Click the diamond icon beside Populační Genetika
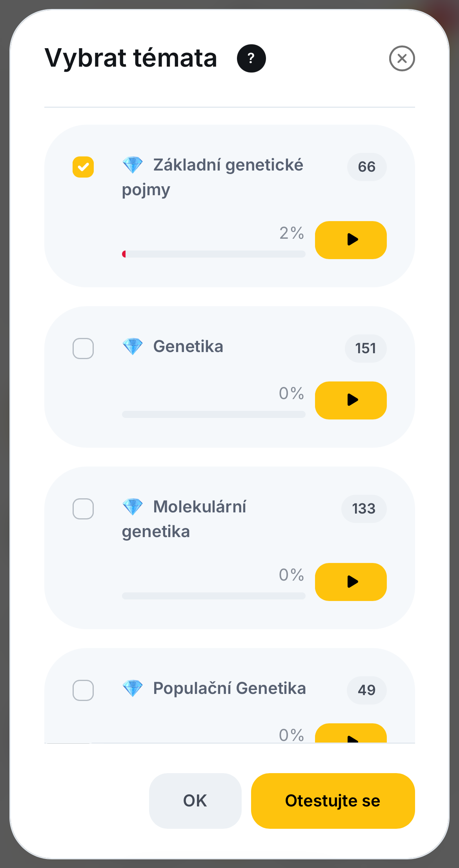The width and height of the screenshot is (459, 868). tap(133, 688)
